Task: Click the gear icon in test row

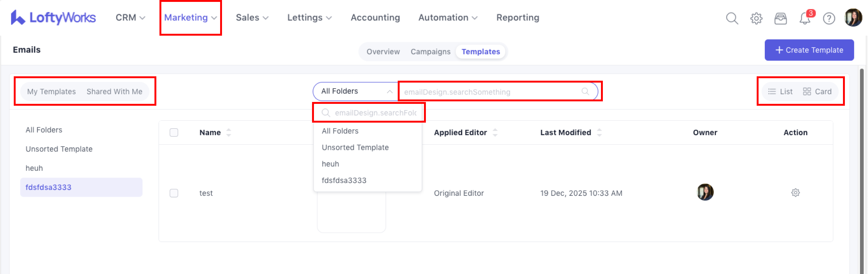Action: [795, 193]
